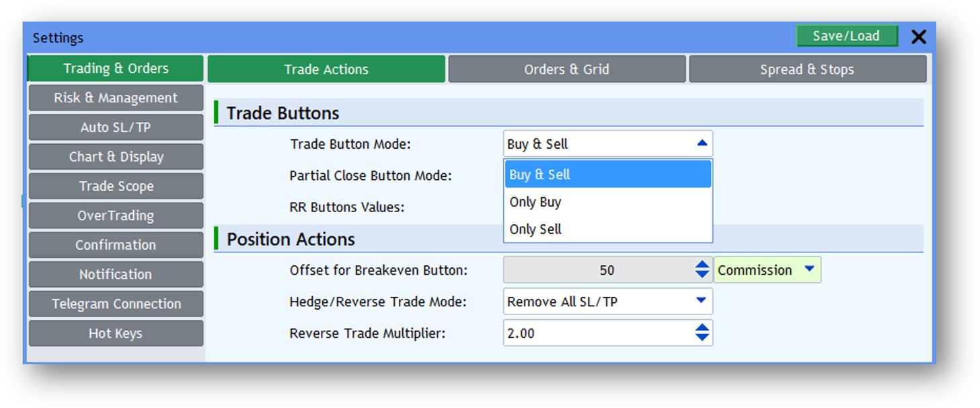Go to Auto SL/TP settings

point(116,127)
